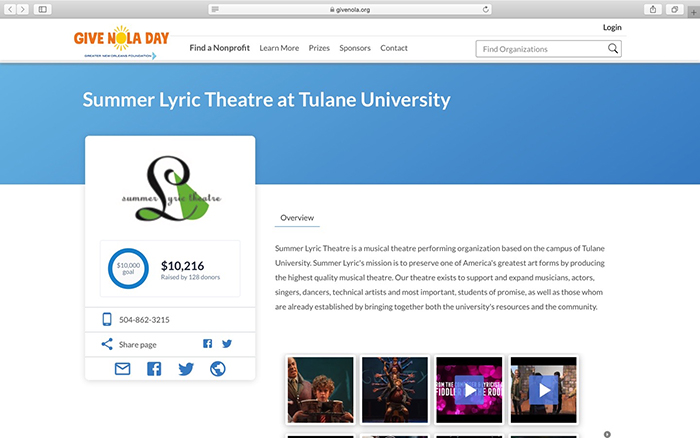Open the Find a Nonprofit menu item

click(220, 48)
